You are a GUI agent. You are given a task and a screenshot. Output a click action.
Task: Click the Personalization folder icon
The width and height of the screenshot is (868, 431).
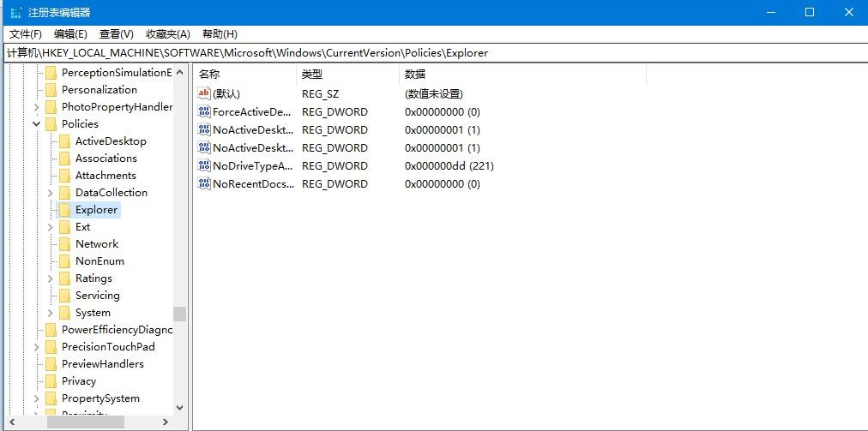pos(51,90)
